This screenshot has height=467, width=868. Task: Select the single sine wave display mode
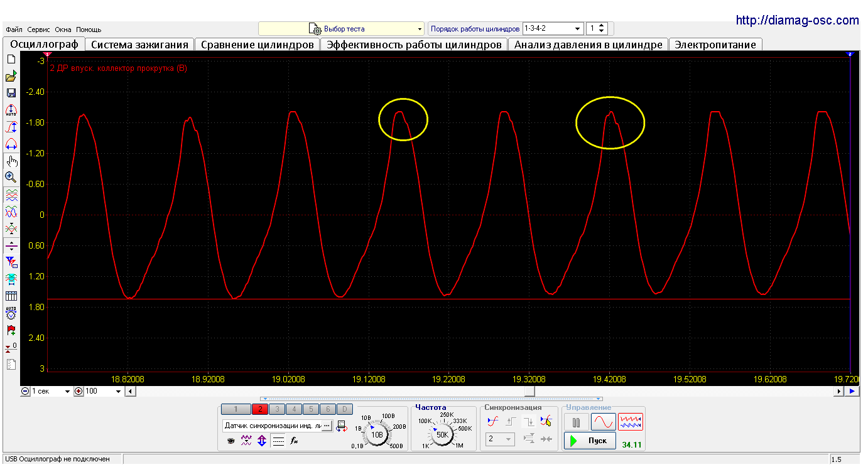[604, 422]
